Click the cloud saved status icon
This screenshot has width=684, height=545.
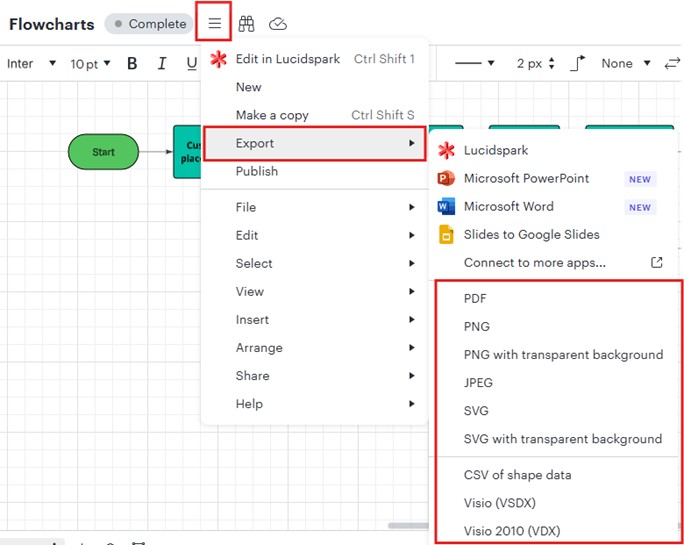click(278, 23)
